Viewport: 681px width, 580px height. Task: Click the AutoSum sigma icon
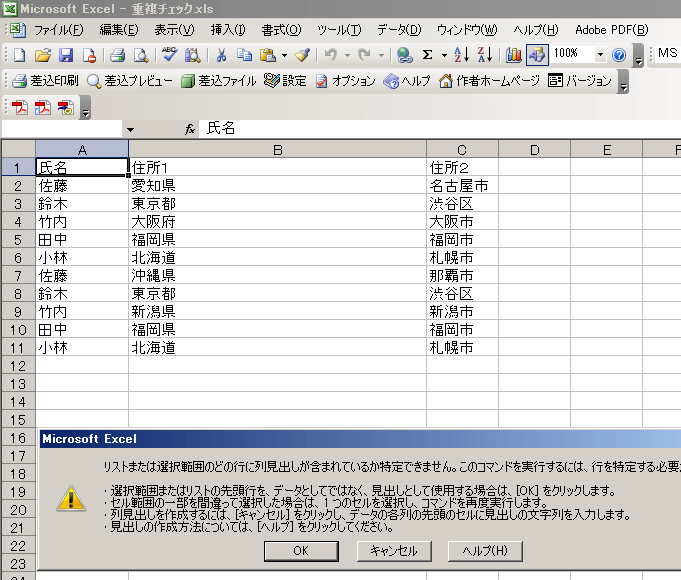428,55
